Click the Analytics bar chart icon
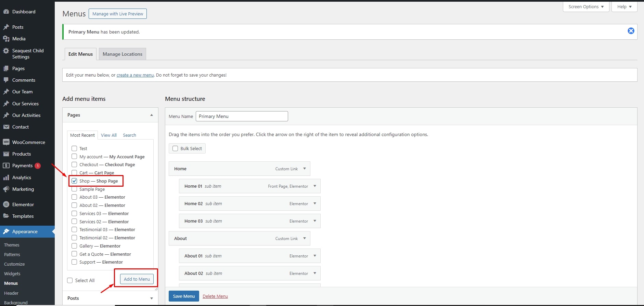Image resolution: width=644 pixels, height=306 pixels. [x=6, y=177]
